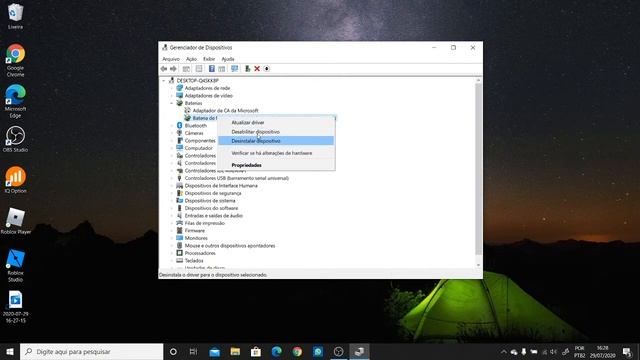Expand Controladores USB category
Screen dimensions: 640x360
coord(171,178)
